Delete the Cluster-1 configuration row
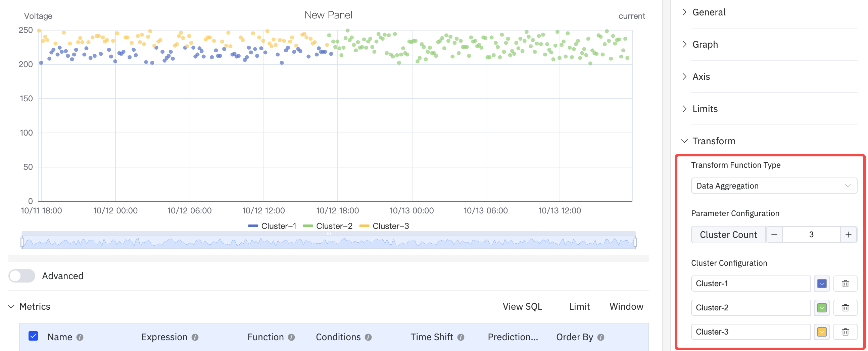Viewport: 868px width, 351px height. click(x=845, y=283)
